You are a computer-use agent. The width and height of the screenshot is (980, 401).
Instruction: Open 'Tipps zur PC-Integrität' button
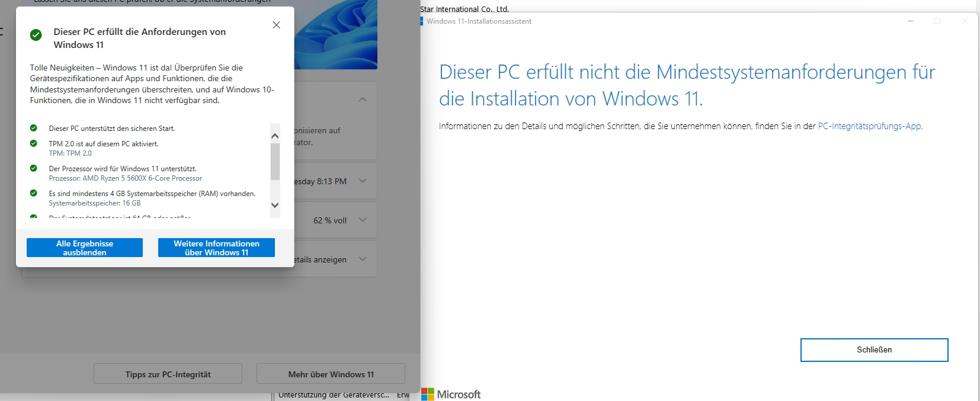coord(168,374)
